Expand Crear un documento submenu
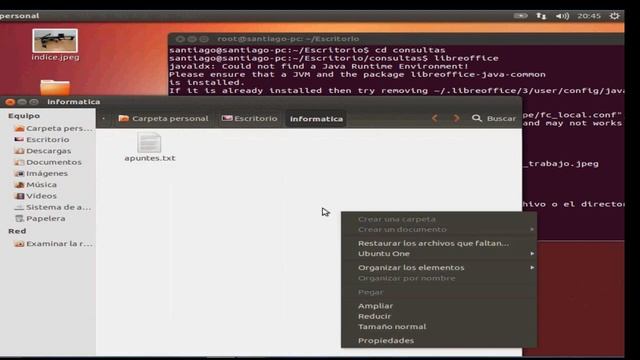 click(439, 229)
